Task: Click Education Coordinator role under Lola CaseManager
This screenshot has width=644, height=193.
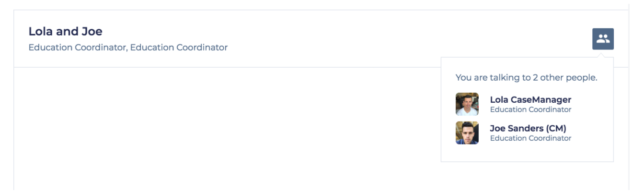Action: (x=530, y=109)
